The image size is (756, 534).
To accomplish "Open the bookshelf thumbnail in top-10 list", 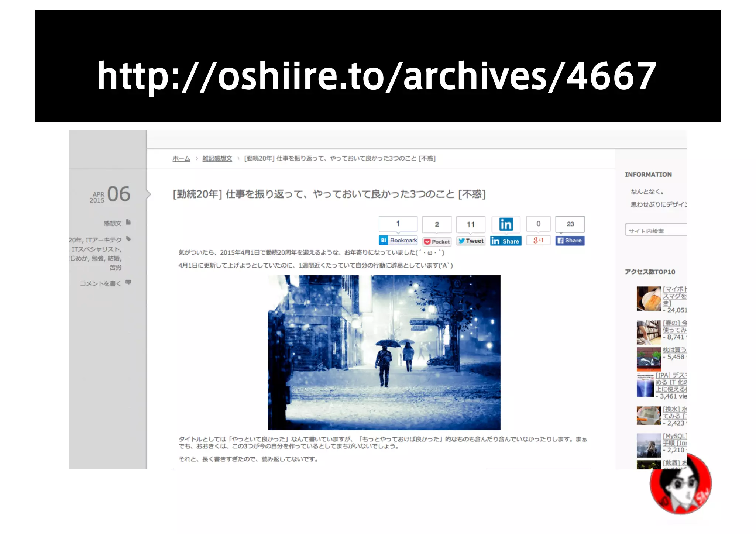I will click(649, 332).
